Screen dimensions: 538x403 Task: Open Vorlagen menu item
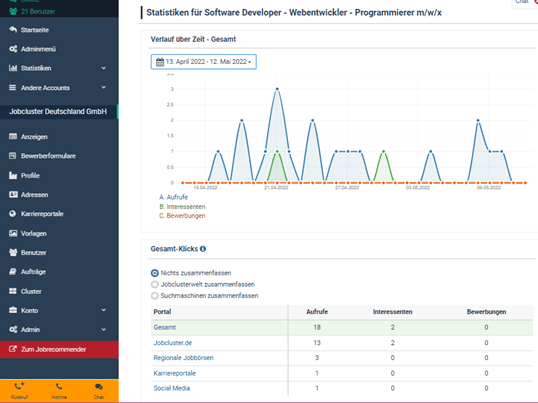click(33, 234)
